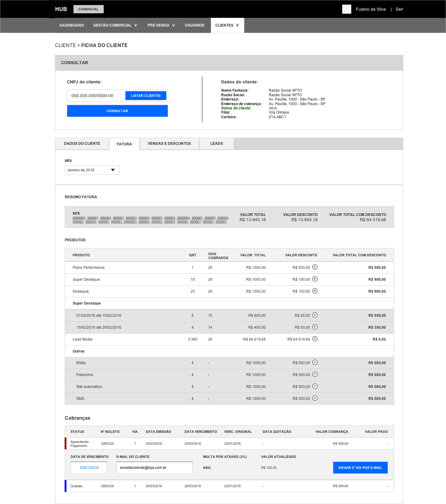Click the Super Destaque group header row
The width and height of the screenshot is (446, 504).
click(x=229, y=303)
